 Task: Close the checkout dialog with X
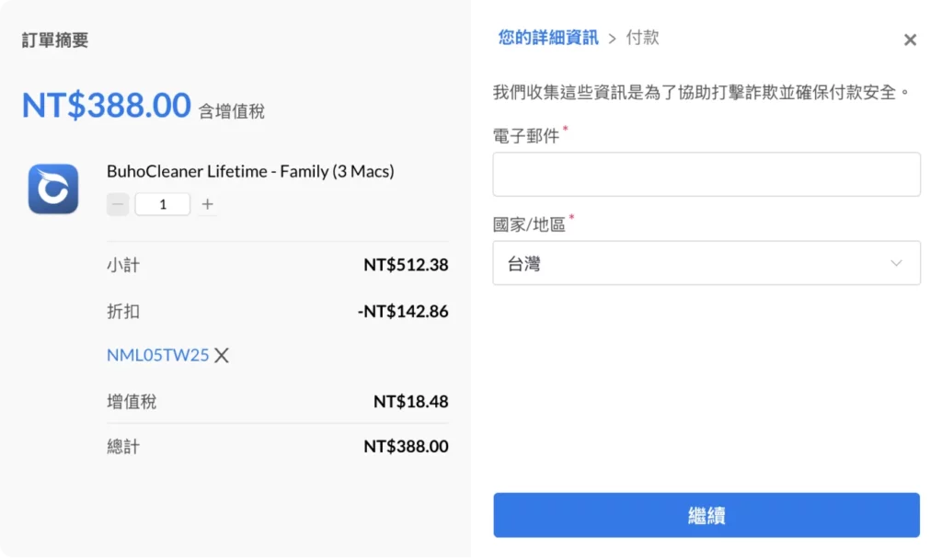pos(910,40)
